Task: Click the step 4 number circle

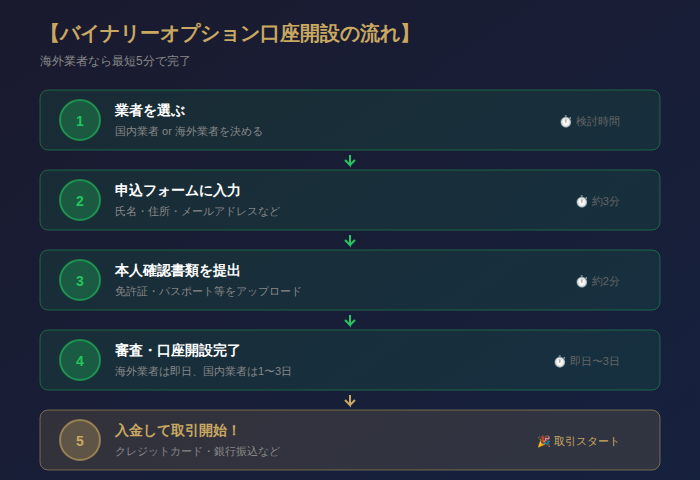Action: tap(80, 361)
